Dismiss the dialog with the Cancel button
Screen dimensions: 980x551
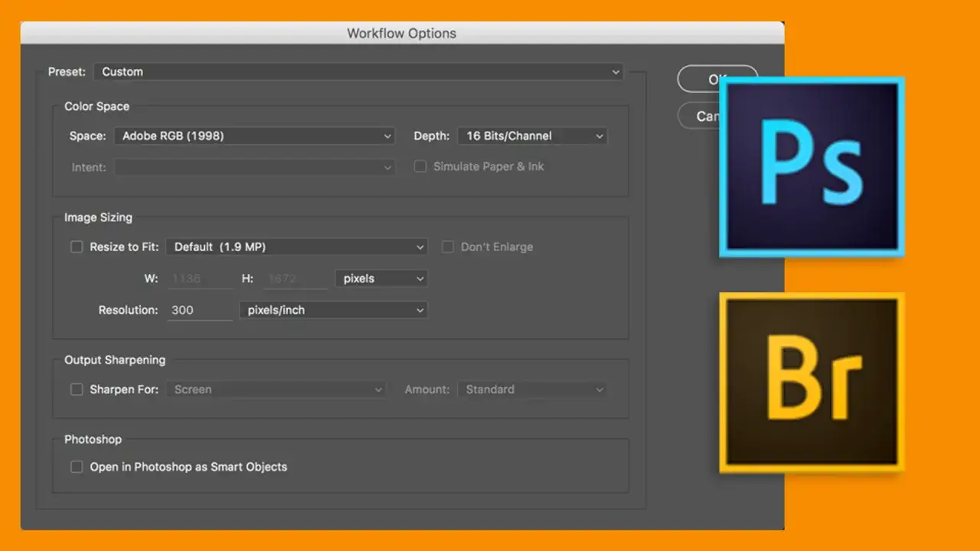(698, 116)
